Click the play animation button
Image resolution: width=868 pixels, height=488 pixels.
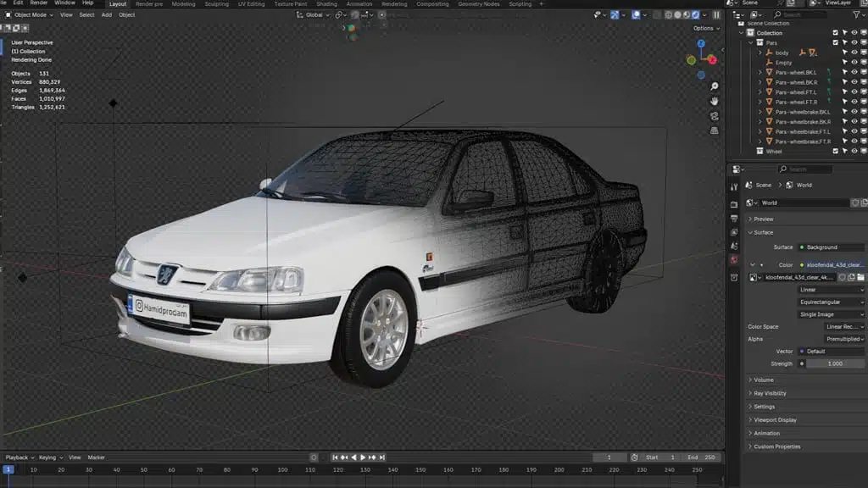point(363,457)
